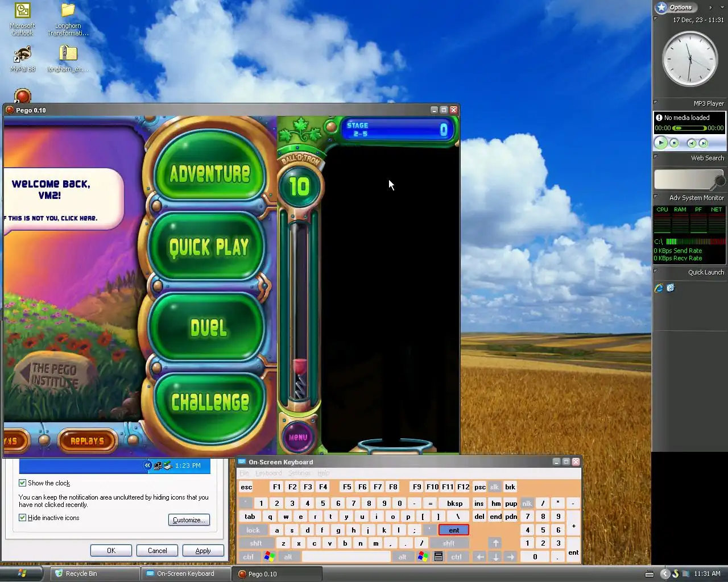Open the Keyboard menu in On-Screen Keyboard

coord(268,473)
